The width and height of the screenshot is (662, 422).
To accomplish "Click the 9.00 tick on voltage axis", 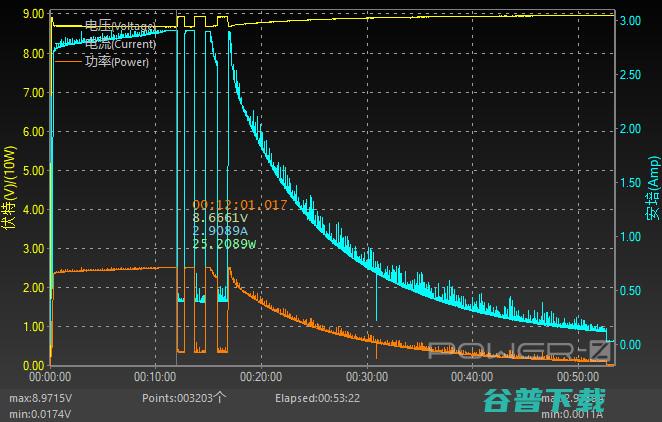I will coord(32,15).
